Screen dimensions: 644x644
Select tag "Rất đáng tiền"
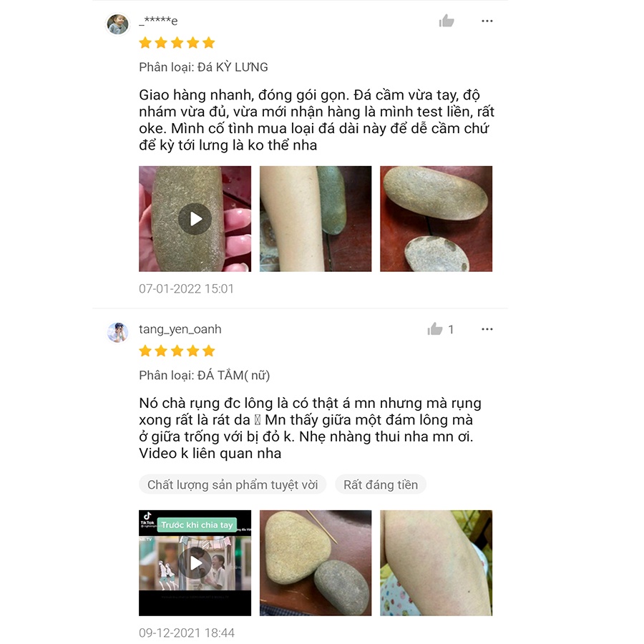coord(381,484)
